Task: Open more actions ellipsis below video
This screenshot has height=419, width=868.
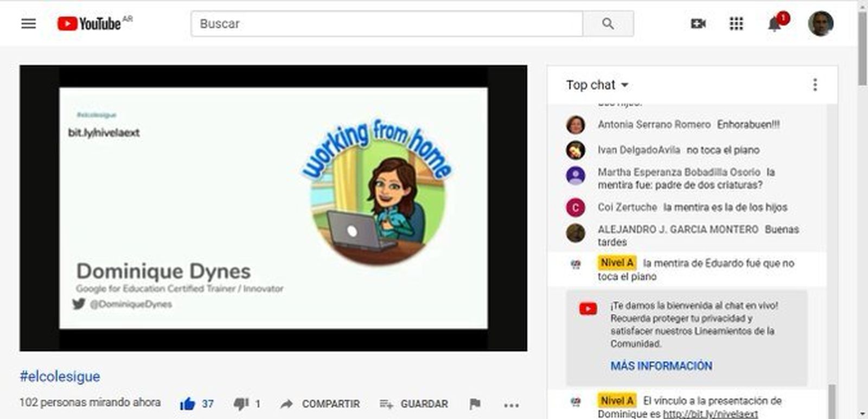Action: (511, 404)
